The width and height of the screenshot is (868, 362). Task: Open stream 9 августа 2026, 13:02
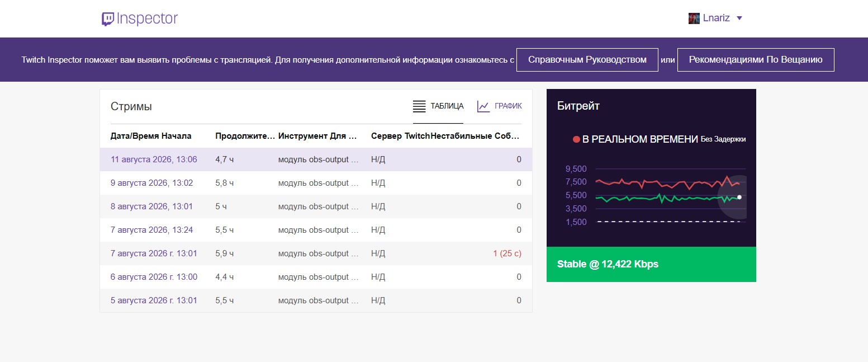pyautogui.click(x=151, y=183)
